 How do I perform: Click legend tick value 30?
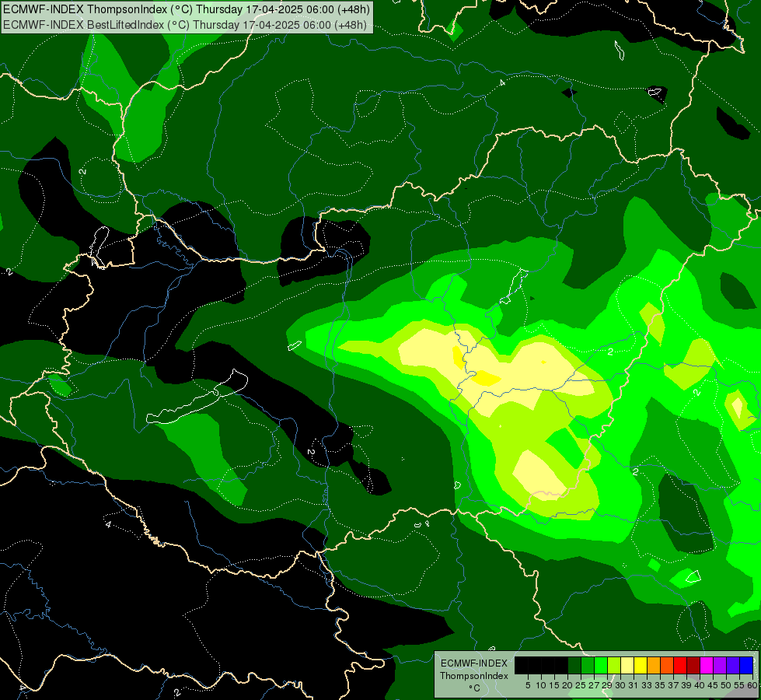point(620,685)
